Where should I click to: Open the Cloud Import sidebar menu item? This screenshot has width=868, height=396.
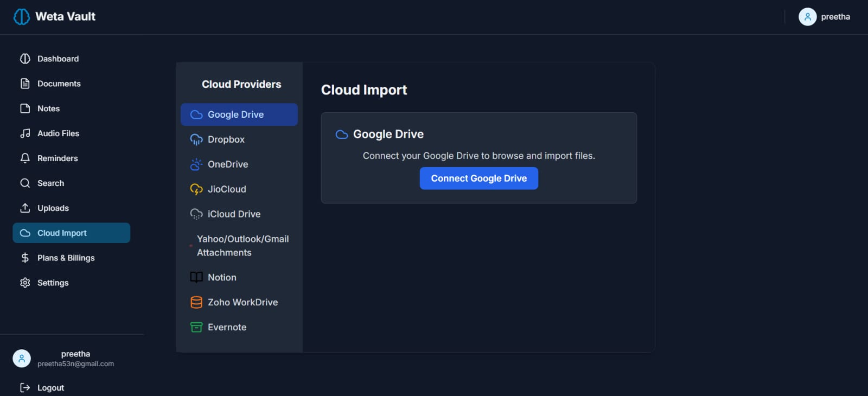(72, 233)
